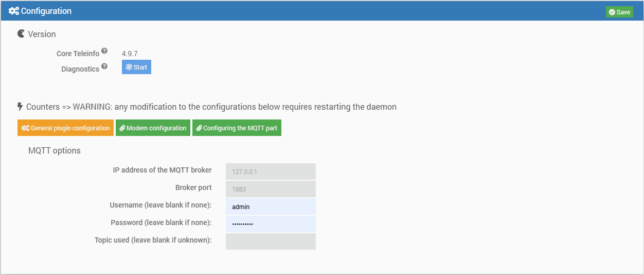The width and height of the screenshot is (644, 275).
Task: Click the Diagnostics label text
Action: coord(80,69)
